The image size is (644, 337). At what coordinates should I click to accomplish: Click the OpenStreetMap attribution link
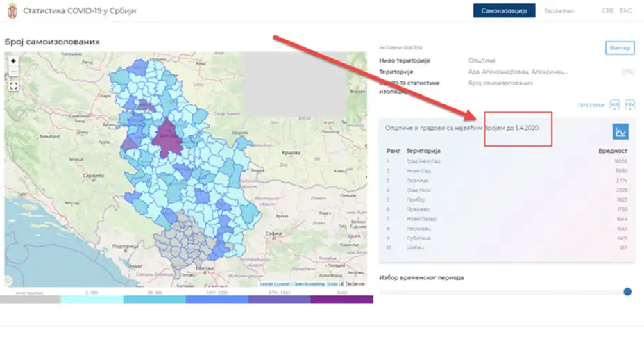pos(304,284)
